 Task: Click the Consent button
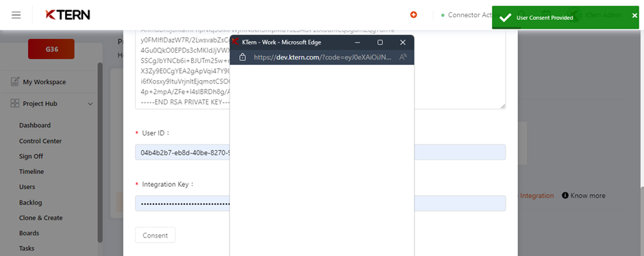pos(156,235)
